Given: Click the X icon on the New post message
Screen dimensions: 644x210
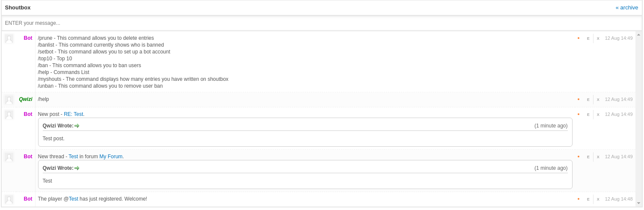Looking at the screenshot, I should (598, 115).
